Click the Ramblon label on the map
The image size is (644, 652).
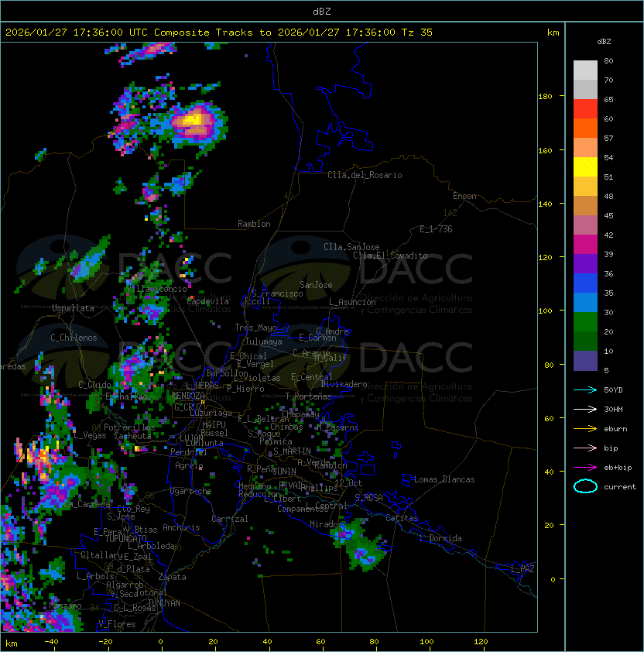pyautogui.click(x=254, y=224)
